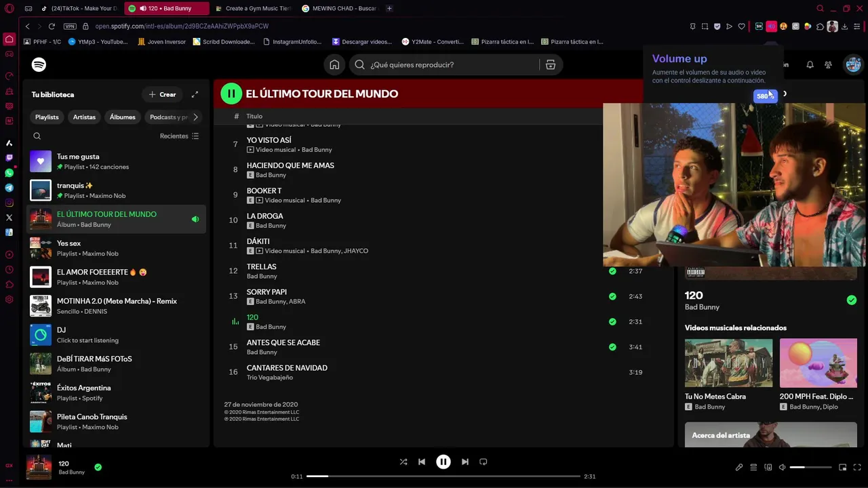Enter full screen player mode
868x488 pixels.
pos(858,467)
